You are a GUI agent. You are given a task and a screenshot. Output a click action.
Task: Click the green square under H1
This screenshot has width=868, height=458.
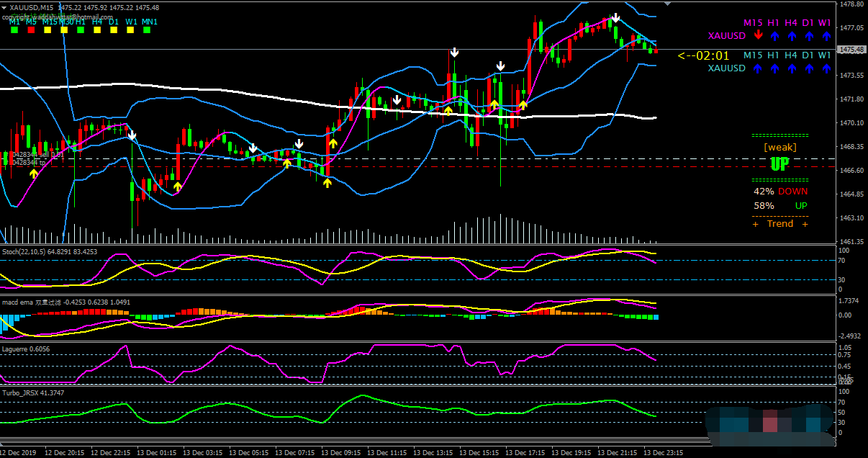point(81,31)
